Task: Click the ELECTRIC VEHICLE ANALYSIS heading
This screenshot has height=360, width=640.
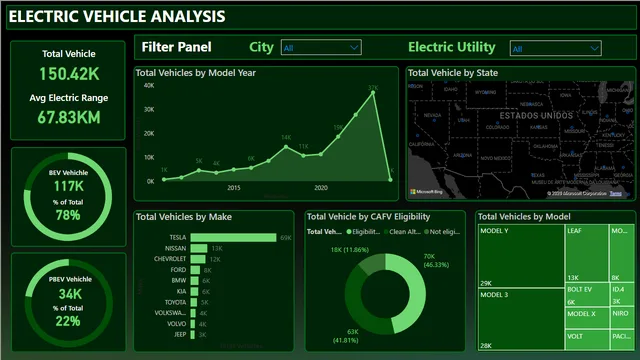Action: (117, 17)
